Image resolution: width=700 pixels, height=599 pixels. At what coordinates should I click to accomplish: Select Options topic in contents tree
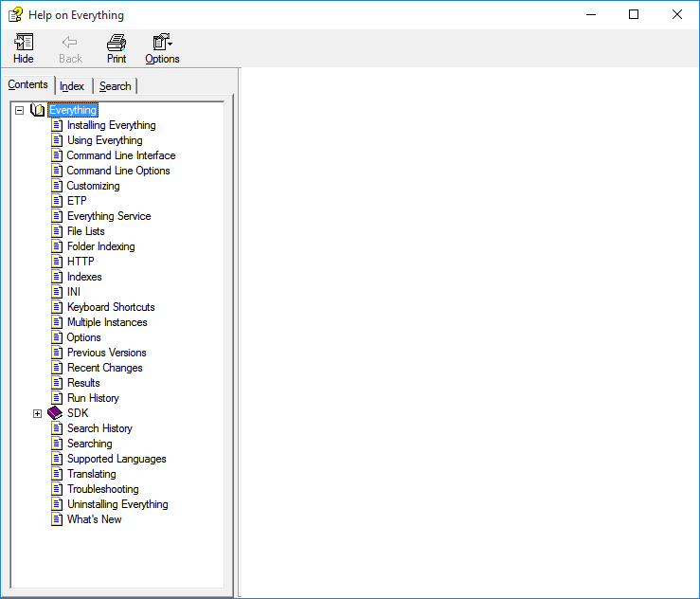(x=83, y=337)
